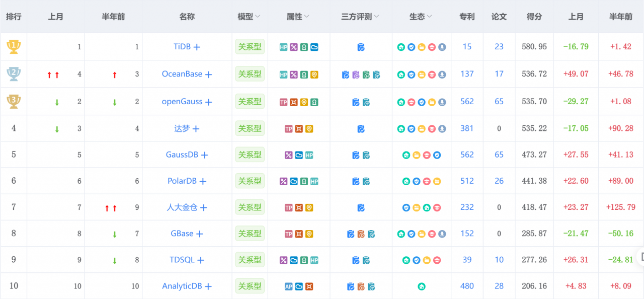Expand TiDB details with plus sign
The image size is (644, 299).
coord(197,47)
